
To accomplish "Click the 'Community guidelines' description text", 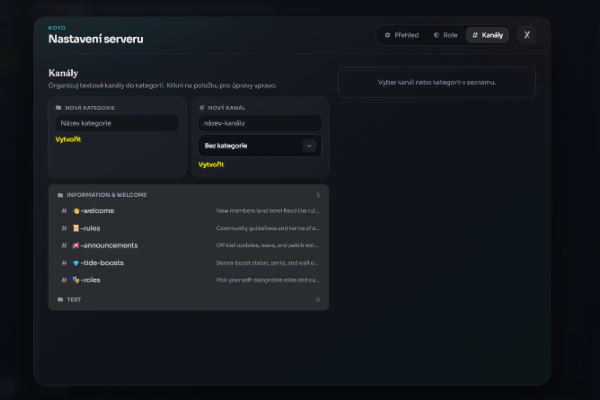I will [267, 228].
